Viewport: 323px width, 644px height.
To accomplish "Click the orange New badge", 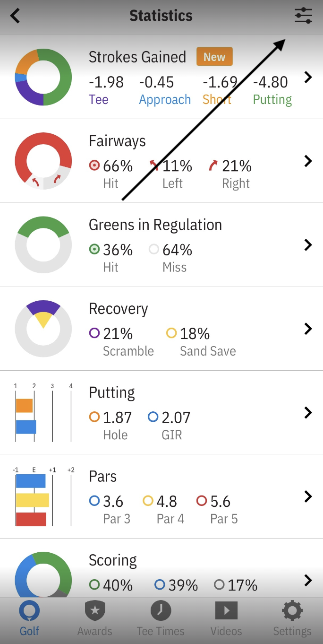I will [x=214, y=57].
